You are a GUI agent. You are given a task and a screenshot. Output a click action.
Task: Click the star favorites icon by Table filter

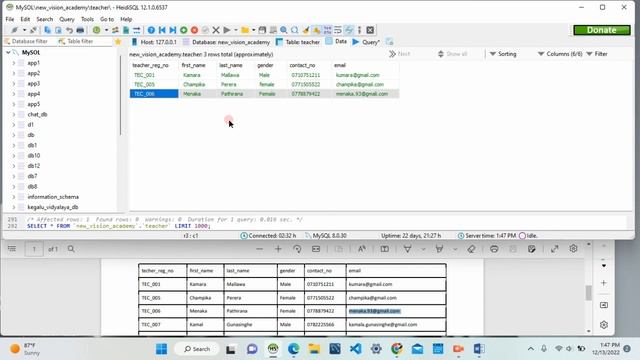118,42
